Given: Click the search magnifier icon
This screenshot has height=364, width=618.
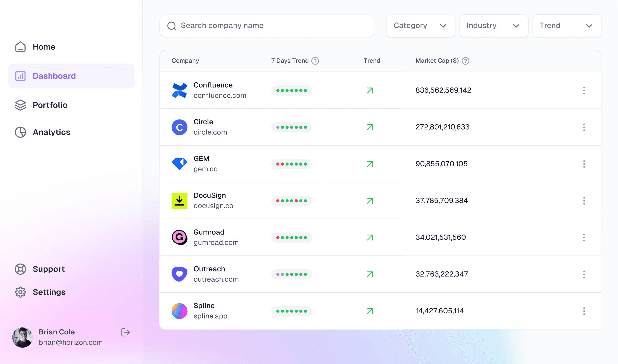Looking at the screenshot, I should tap(171, 26).
